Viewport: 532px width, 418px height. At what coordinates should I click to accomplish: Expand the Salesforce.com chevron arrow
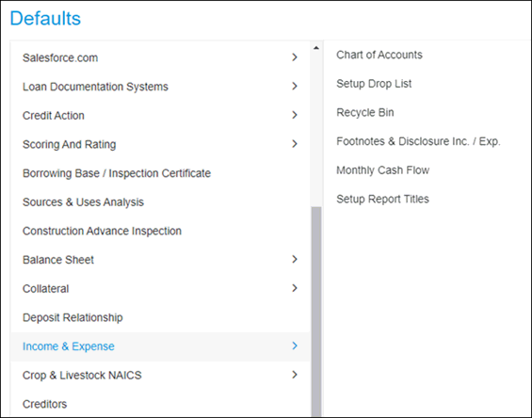pos(295,57)
